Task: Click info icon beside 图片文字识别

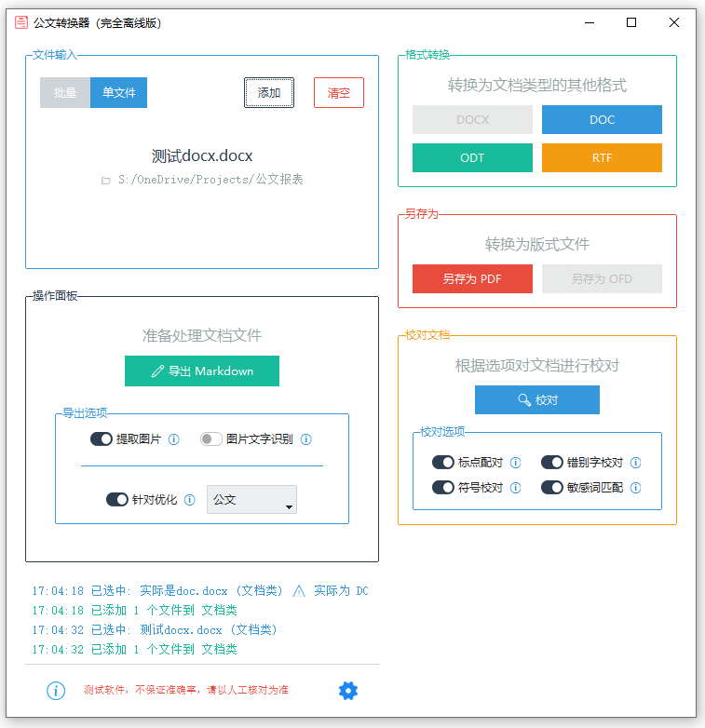Action: (305, 439)
